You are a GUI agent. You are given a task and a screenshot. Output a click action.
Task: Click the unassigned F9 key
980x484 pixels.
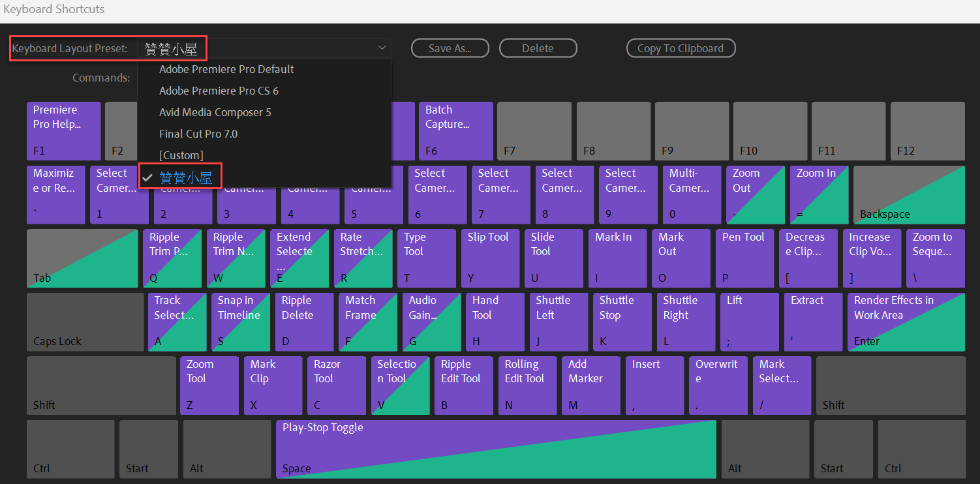click(692, 131)
